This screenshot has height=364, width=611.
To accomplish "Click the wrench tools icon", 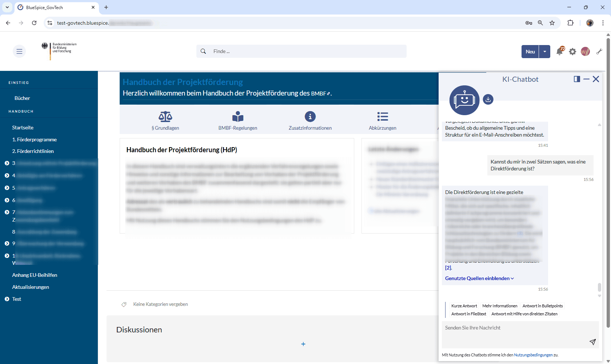I will coord(599,52).
